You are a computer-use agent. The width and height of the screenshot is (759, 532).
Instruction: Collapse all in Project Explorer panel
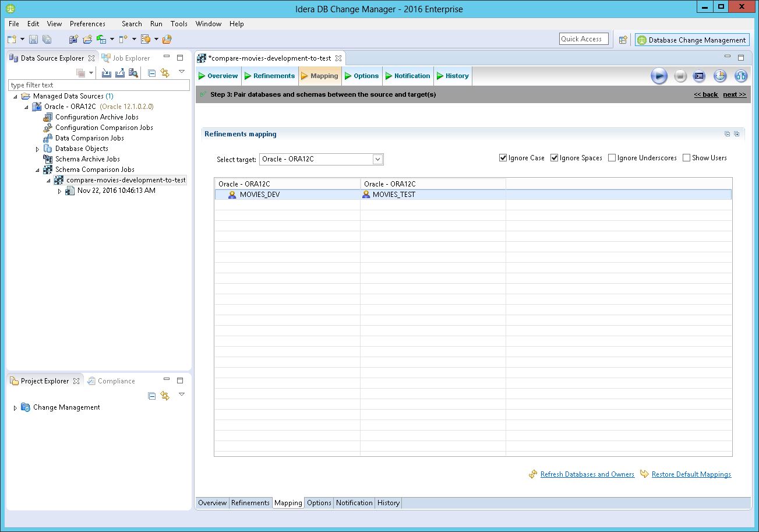click(x=151, y=396)
